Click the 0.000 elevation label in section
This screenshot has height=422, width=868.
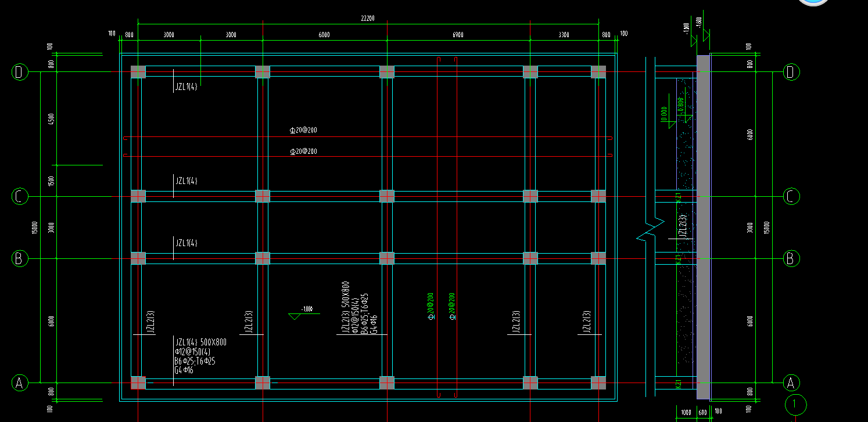coord(663,114)
